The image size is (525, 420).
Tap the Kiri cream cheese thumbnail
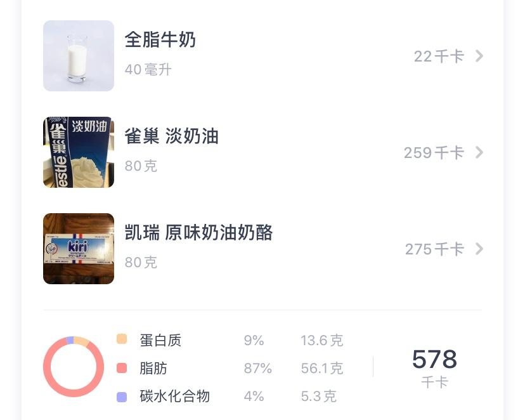(79, 249)
